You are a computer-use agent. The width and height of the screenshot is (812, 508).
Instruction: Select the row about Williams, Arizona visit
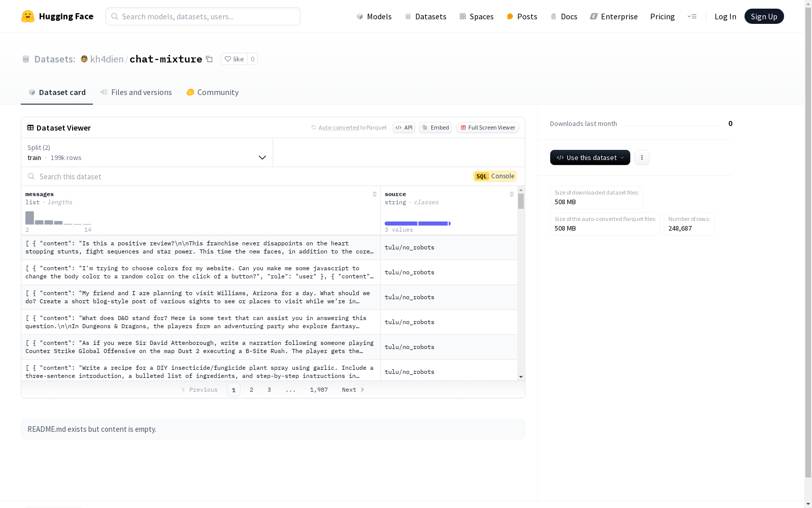point(269,297)
